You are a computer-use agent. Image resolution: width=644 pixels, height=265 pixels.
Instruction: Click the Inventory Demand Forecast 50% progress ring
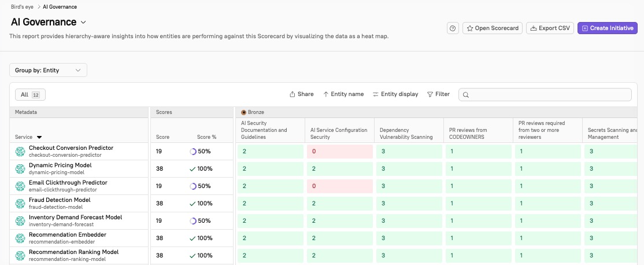(x=193, y=220)
